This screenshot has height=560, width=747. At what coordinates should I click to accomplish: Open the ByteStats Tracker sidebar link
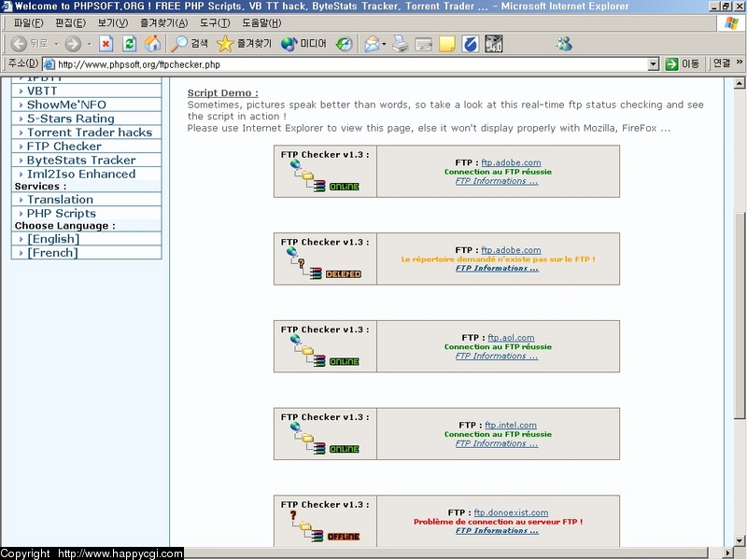click(81, 160)
